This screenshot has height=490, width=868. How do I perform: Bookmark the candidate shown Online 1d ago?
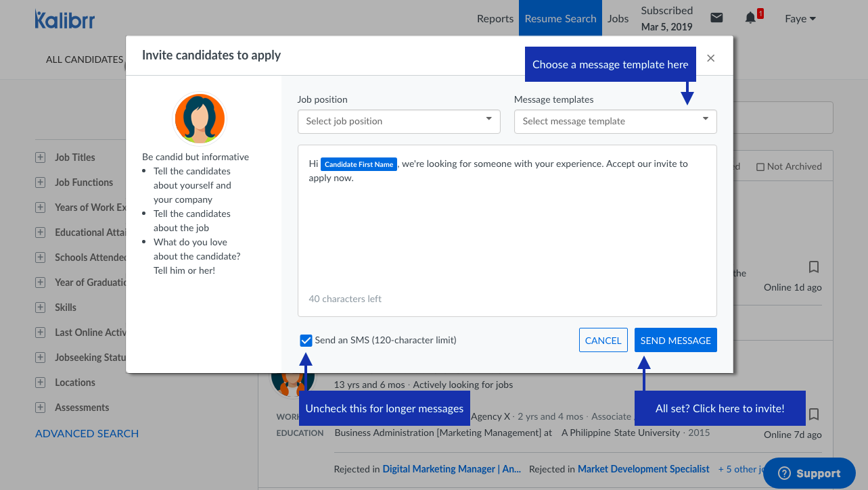coord(814,266)
